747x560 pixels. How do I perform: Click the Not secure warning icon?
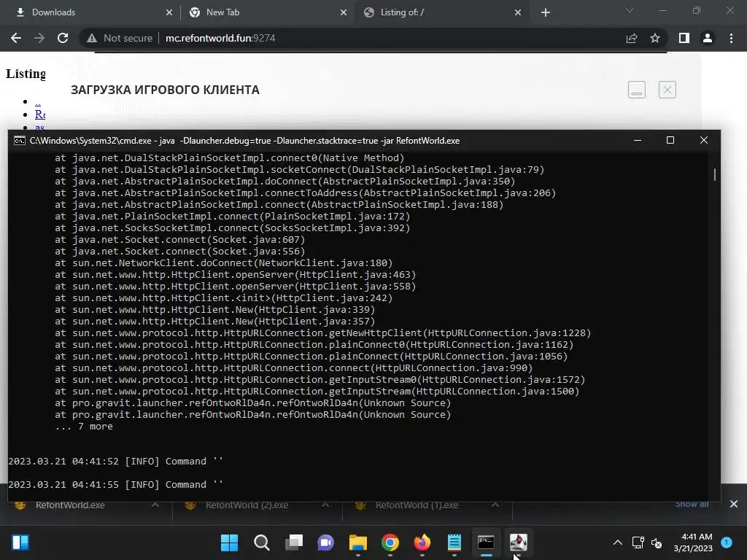pos(92,38)
